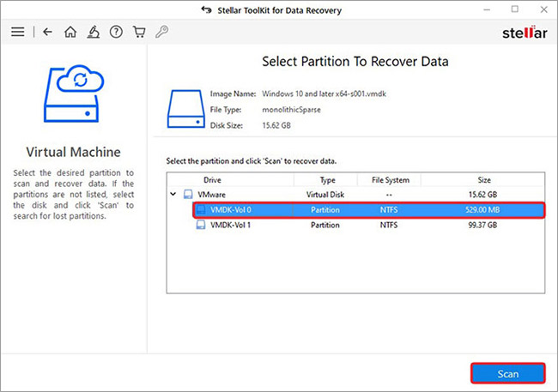Select the VMDK-Vol 1 partition row
The height and width of the screenshot is (392, 558).
click(368, 225)
